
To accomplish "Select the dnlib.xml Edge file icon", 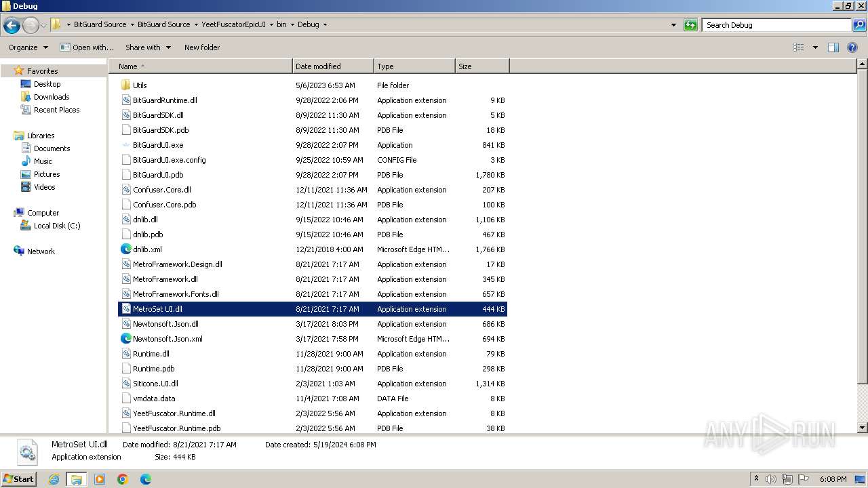I will coord(125,249).
